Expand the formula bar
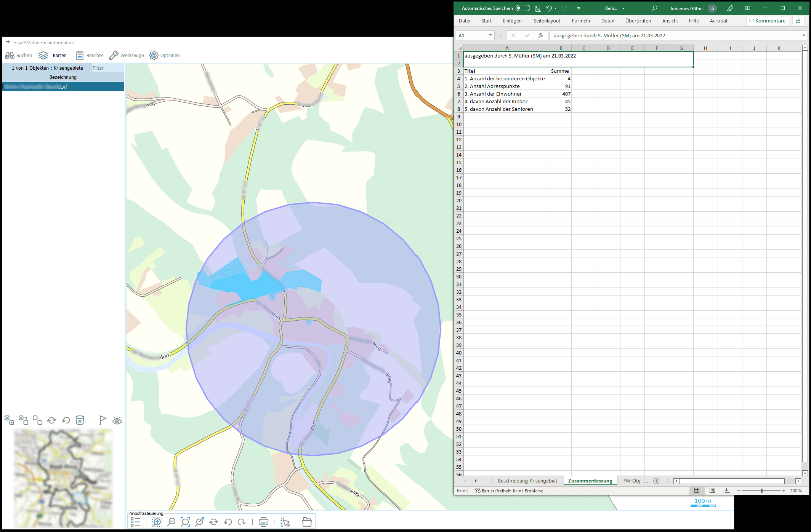The width and height of the screenshot is (811, 532). 804,35
